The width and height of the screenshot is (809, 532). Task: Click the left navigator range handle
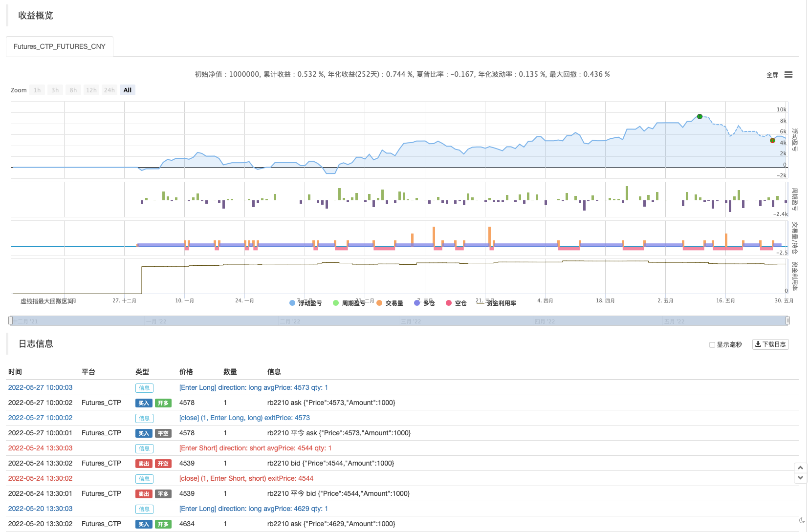click(10, 320)
